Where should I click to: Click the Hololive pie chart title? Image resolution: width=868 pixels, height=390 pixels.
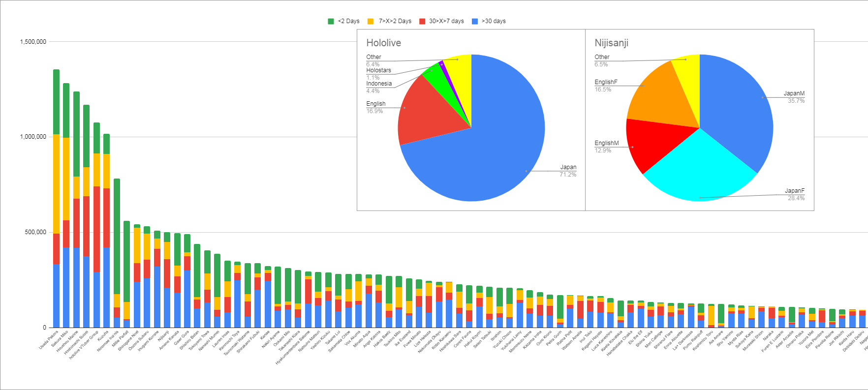[x=384, y=43]
